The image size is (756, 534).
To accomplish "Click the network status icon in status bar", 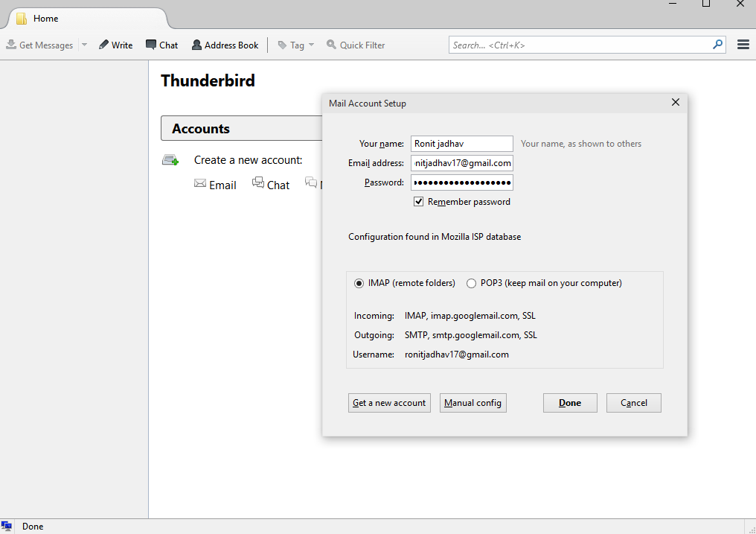I will click(x=6, y=527).
